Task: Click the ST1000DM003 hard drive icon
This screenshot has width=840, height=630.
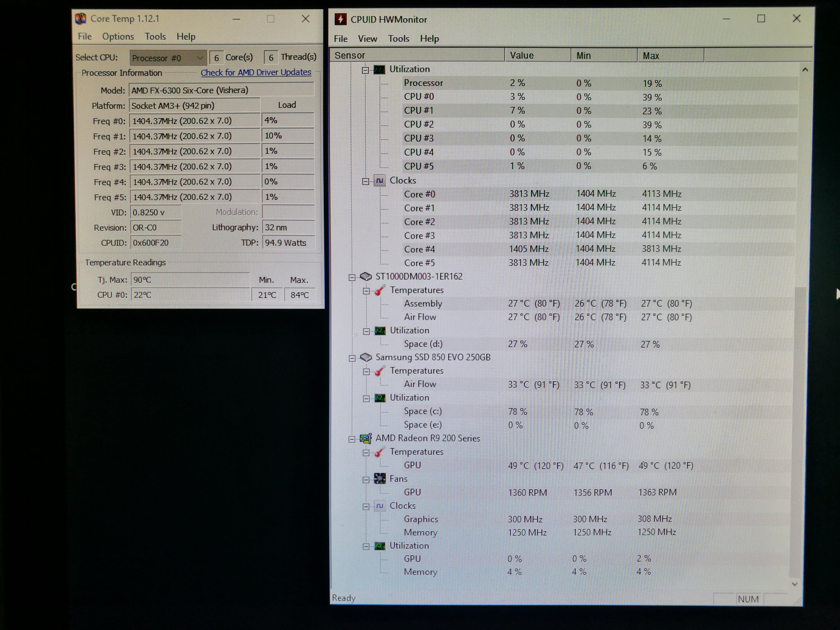Action: [x=366, y=276]
